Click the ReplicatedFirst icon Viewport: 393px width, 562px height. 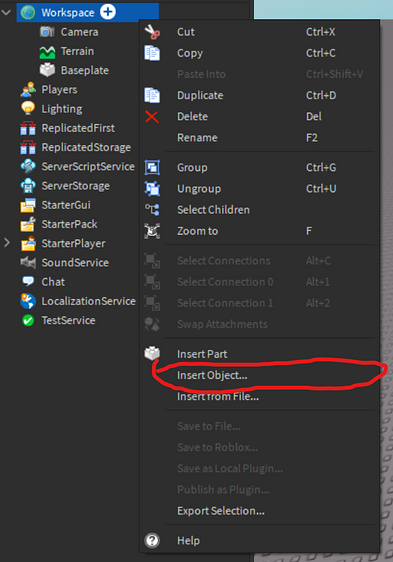coord(28,128)
